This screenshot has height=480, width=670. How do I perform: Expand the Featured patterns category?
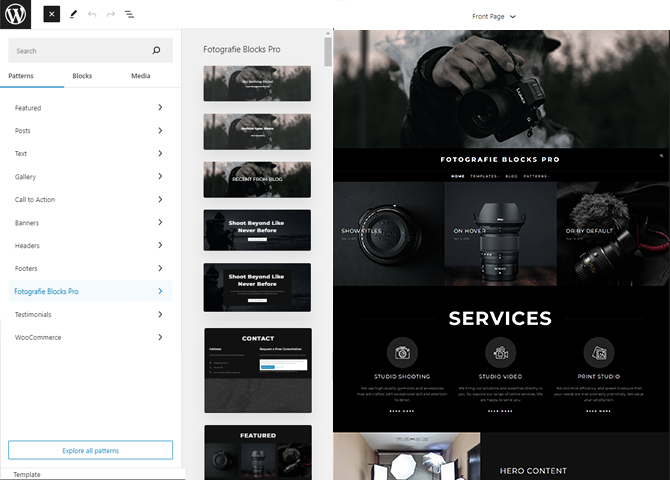point(90,108)
